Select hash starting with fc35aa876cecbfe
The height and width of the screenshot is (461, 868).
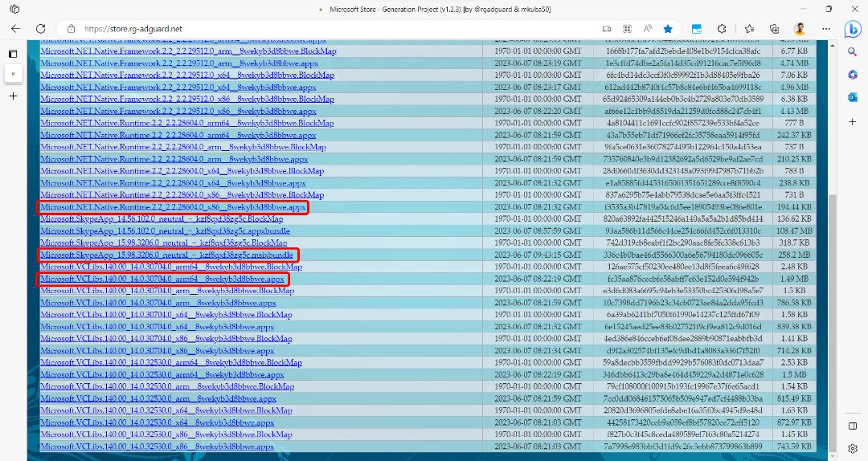point(683,279)
